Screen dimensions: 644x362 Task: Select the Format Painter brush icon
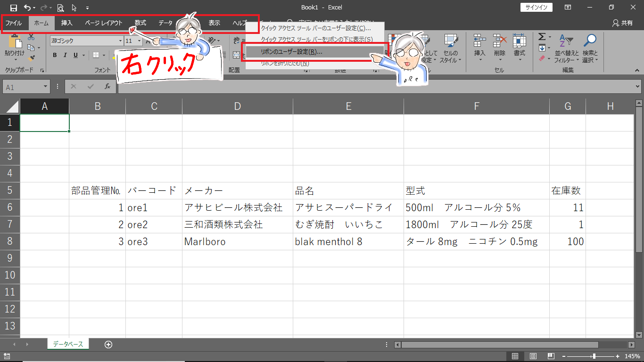[31, 58]
